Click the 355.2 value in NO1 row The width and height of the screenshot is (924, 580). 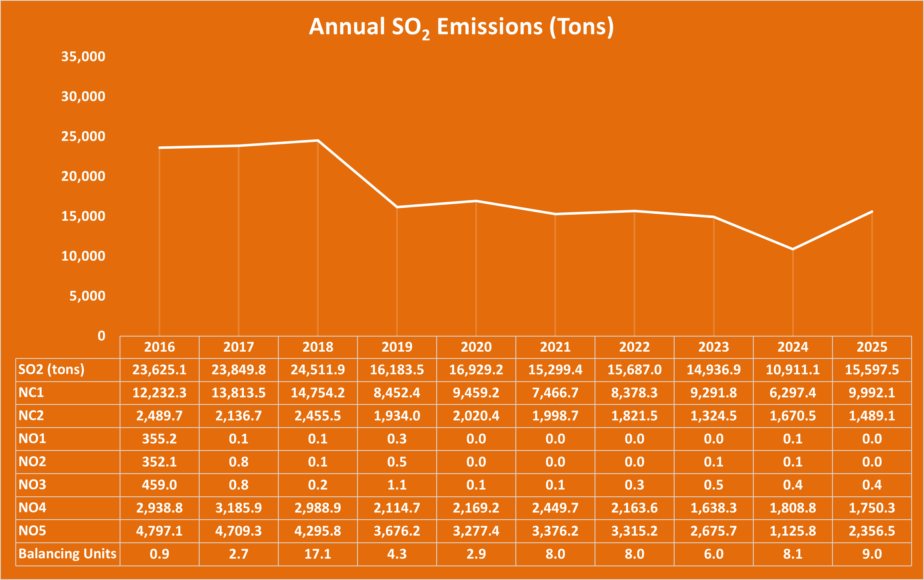pos(159,439)
